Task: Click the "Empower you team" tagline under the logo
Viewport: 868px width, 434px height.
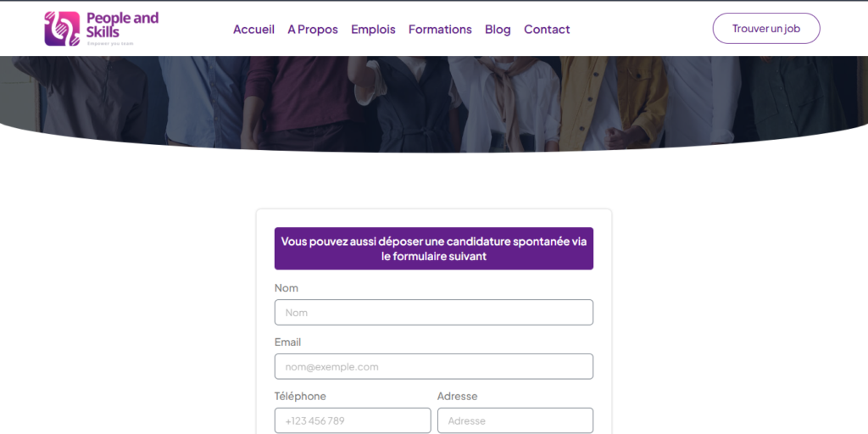Action: pos(110,43)
